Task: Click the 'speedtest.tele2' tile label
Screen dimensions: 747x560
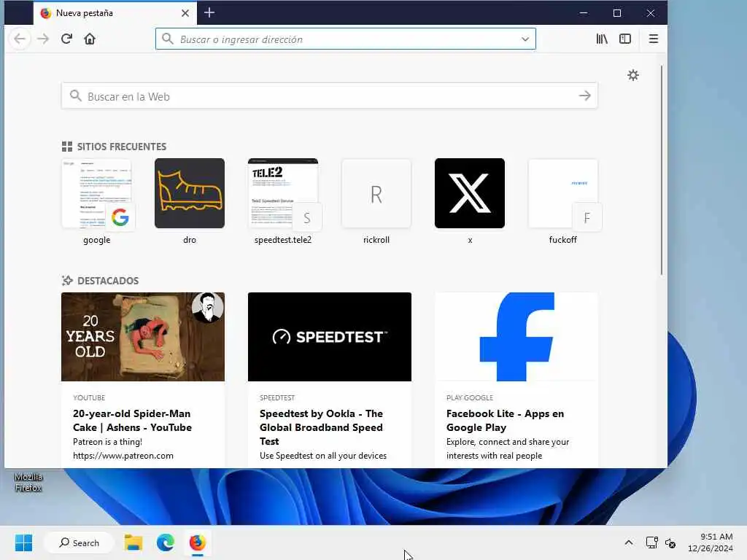Action: [283, 240]
